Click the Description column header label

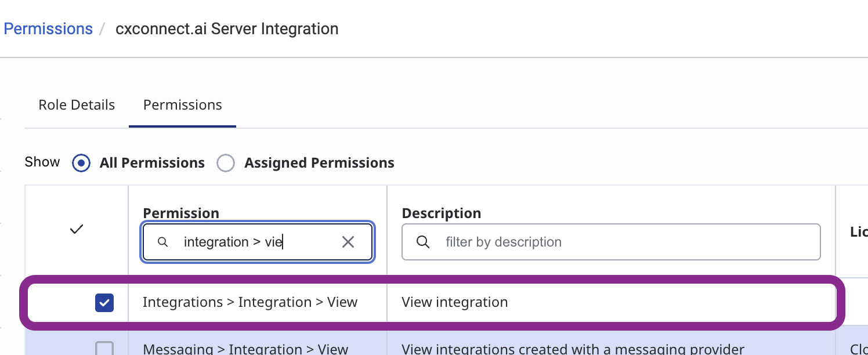442,213
